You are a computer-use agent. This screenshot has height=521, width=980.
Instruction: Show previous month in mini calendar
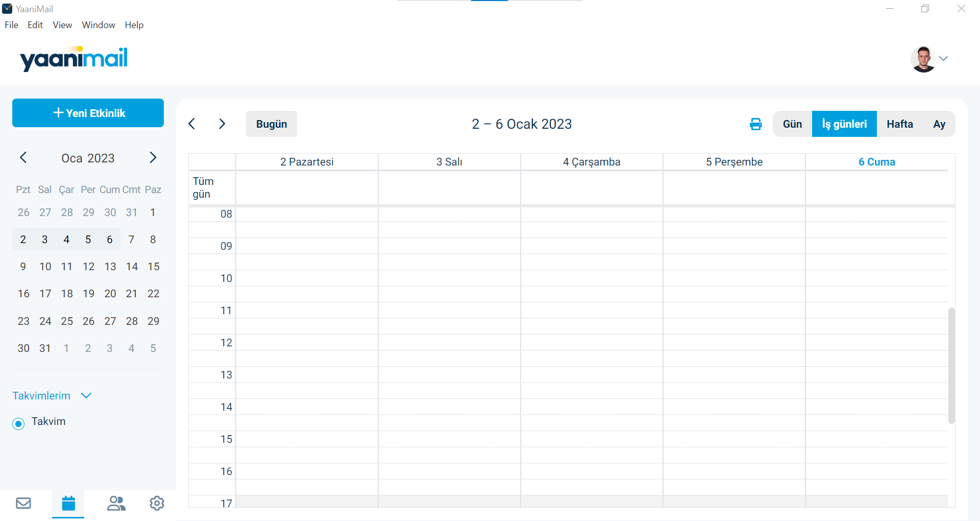click(23, 157)
